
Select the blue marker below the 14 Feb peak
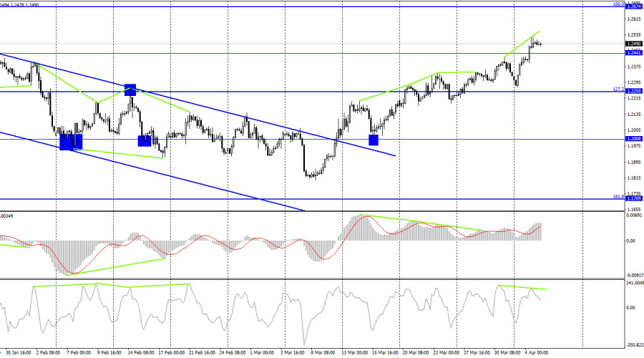(x=145, y=141)
